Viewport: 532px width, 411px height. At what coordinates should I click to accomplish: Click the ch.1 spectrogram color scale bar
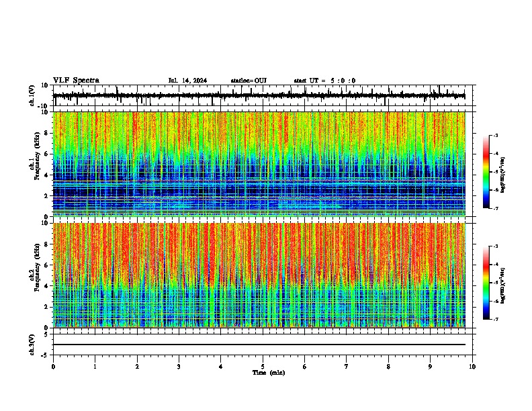coord(486,172)
